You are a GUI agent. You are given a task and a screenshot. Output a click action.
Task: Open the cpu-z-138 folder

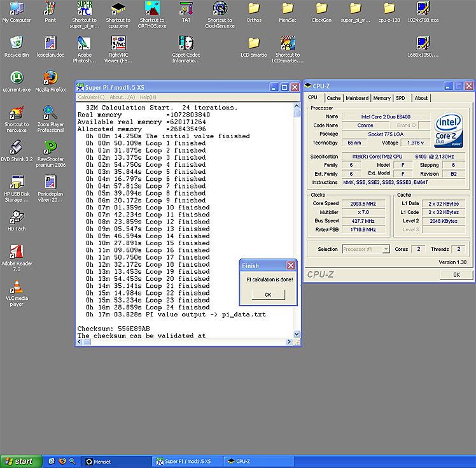(389, 12)
